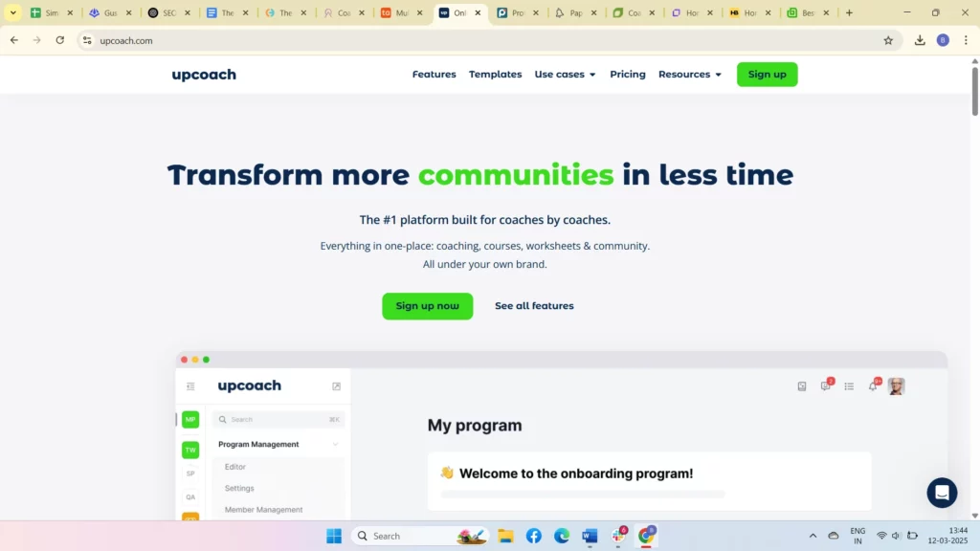Collapse sidebar menu icon in preview

point(190,386)
